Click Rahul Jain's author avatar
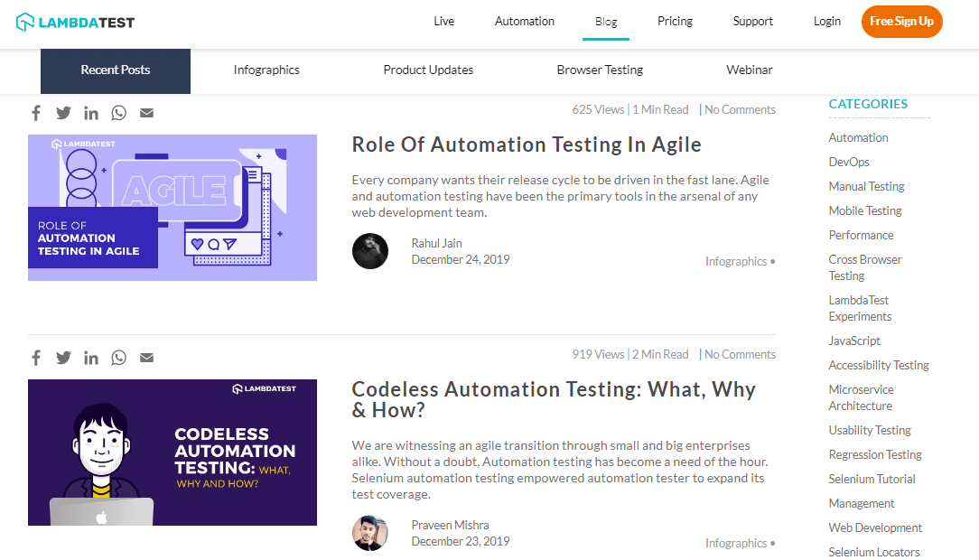Screen dimensions: 979x560 [369, 251]
